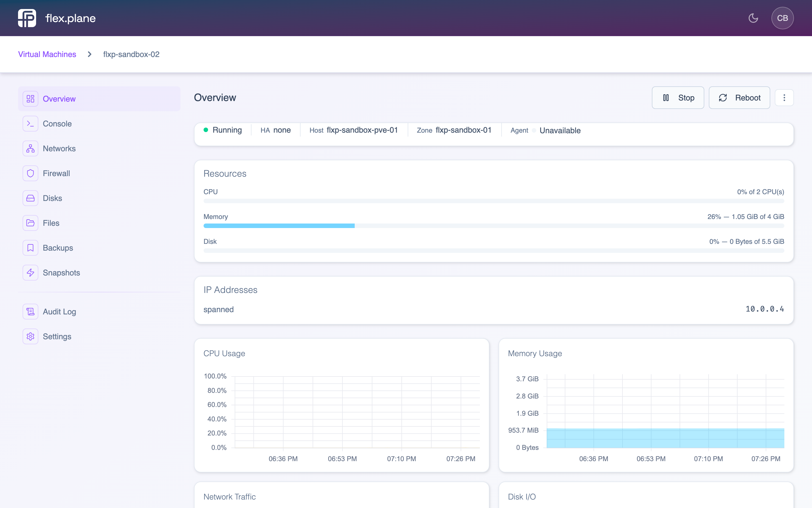Stop the virtual machine

coord(678,98)
